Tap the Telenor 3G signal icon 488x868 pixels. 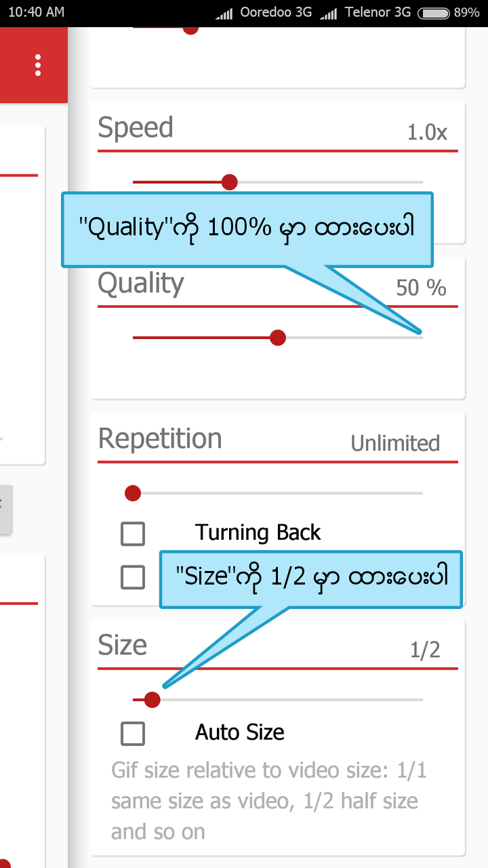pos(329,13)
